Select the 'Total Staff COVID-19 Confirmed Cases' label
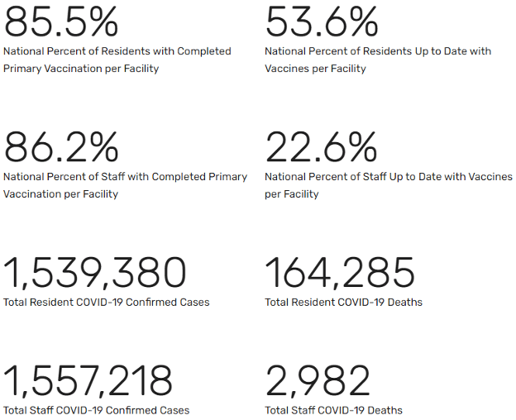This screenshot has height=420, width=516. point(97,410)
